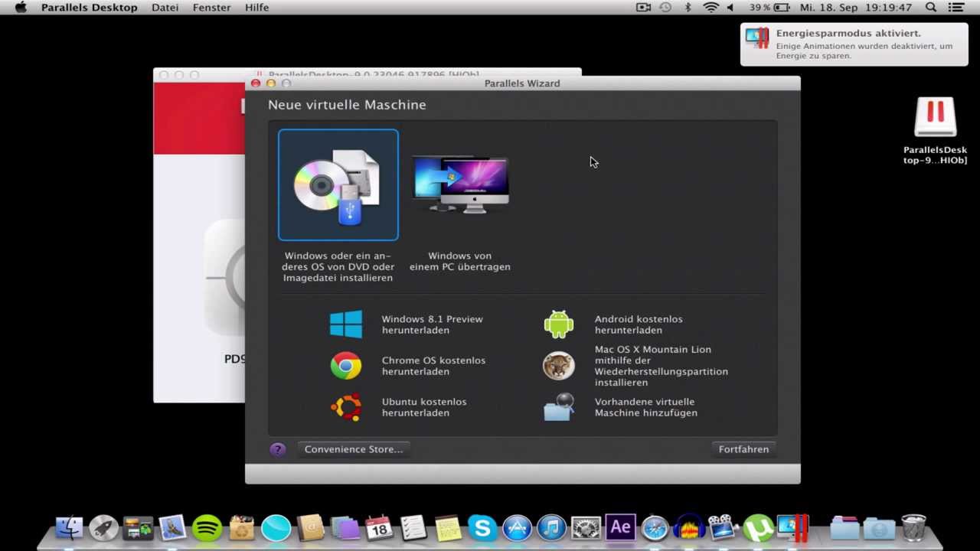The image size is (980, 551).
Task: Open Launchpad rocket in the dock
Action: [103, 528]
